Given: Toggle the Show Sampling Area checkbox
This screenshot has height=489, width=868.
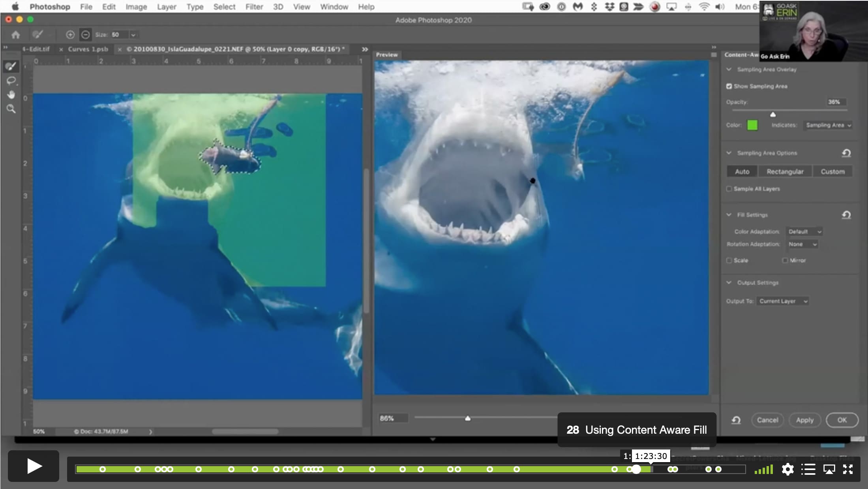Looking at the screenshot, I should [x=729, y=86].
